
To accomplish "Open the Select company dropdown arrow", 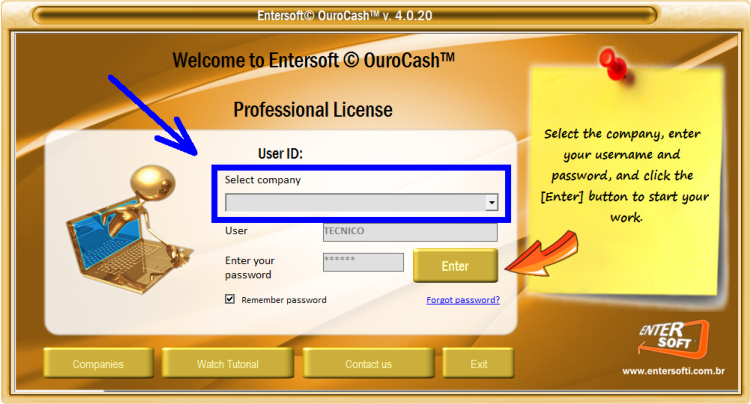I will (x=491, y=203).
